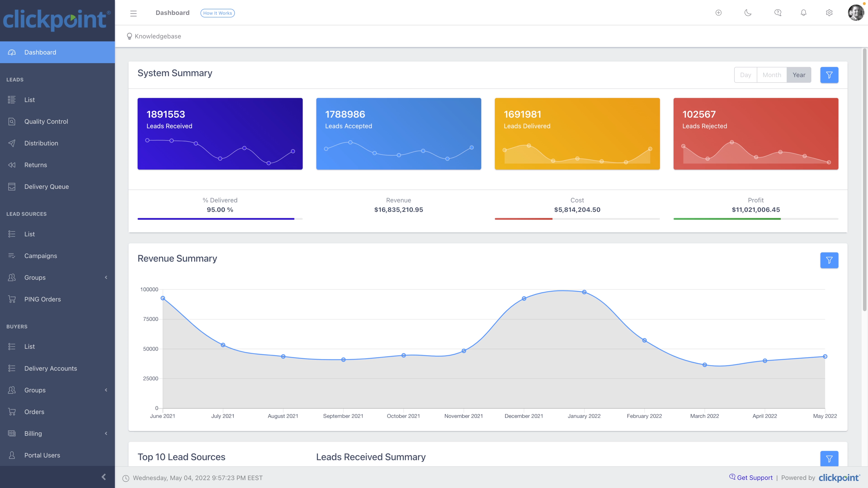The height and width of the screenshot is (488, 868).
Task: Open Portal Users in sidebar
Action: tap(57, 455)
